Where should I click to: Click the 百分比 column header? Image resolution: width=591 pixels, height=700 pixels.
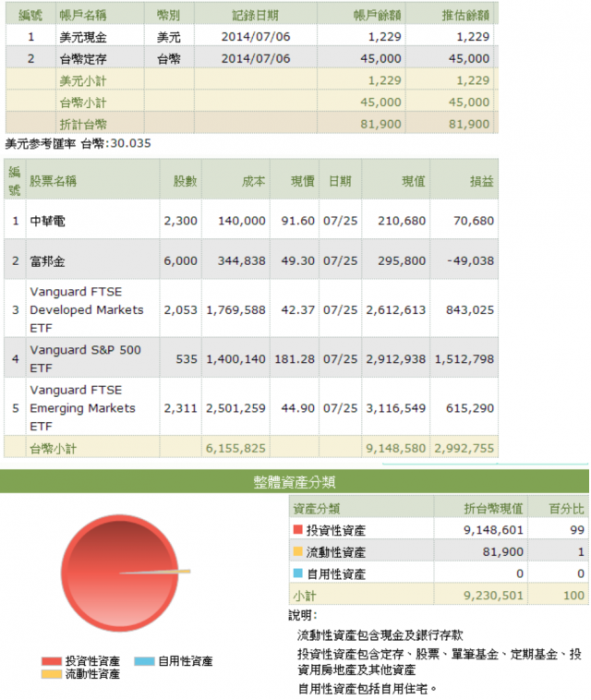(566, 508)
